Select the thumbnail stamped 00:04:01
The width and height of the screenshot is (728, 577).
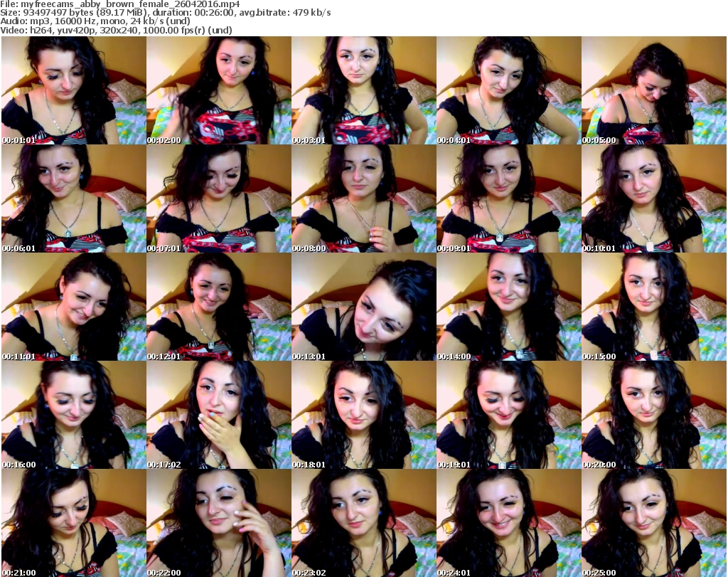coord(509,90)
